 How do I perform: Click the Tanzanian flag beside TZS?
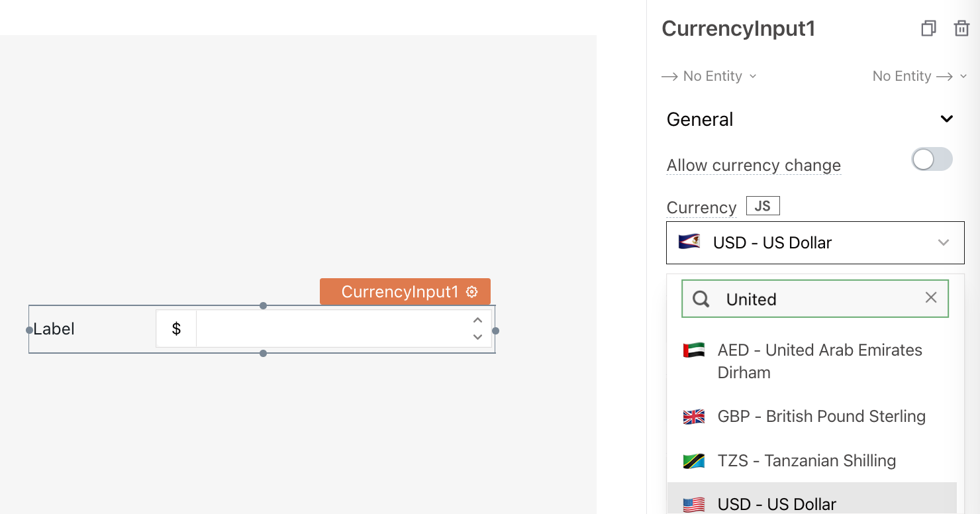pos(693,460)
